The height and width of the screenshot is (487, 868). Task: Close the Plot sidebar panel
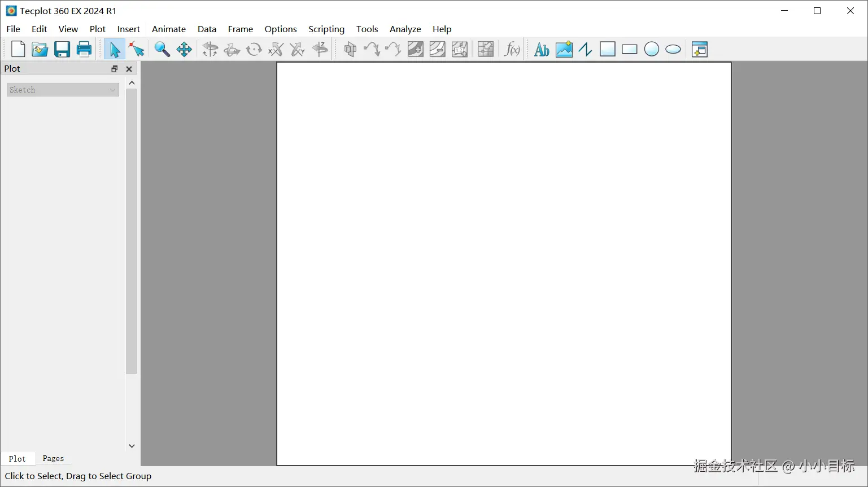pyautogui.click(x=129, y=69)
